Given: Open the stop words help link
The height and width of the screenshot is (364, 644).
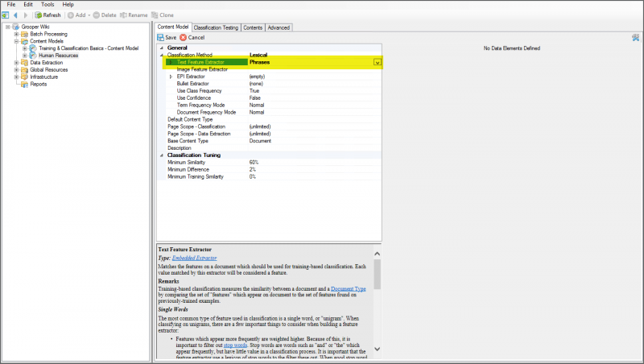Looking at the screenshot, I should coord(235,345).
